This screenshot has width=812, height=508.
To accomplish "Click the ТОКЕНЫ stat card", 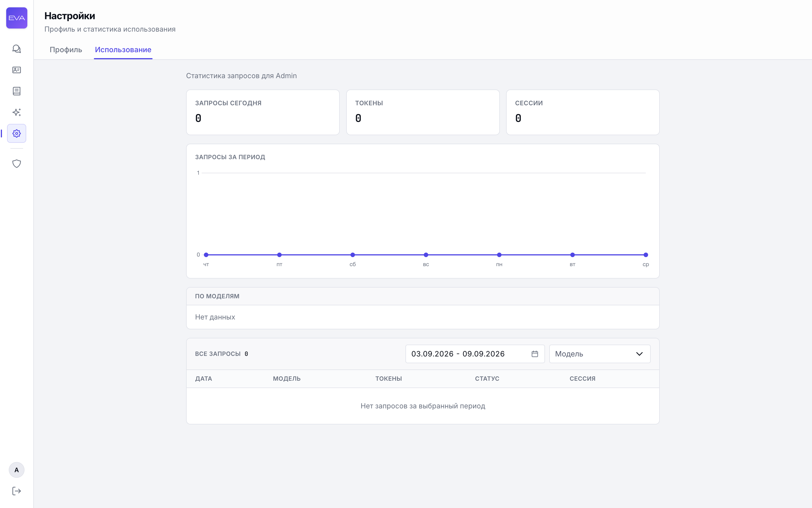I will pyautogui.click(x=423, y=112).
